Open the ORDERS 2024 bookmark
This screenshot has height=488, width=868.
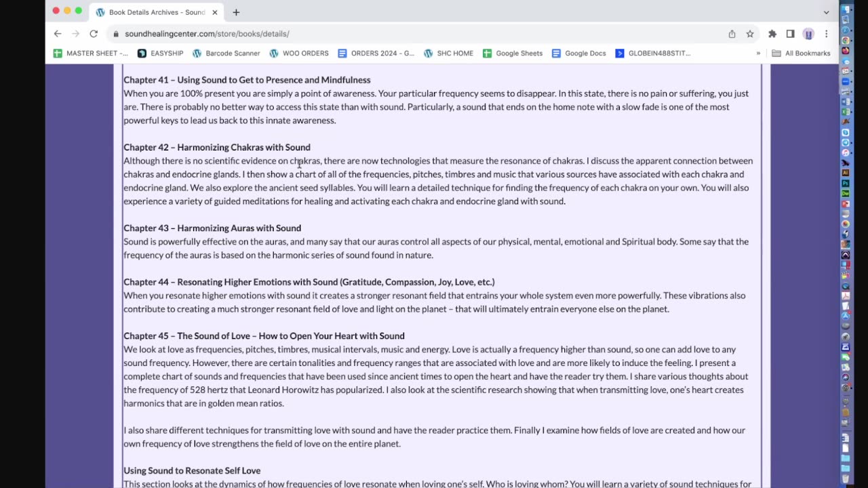pos(376,54)
